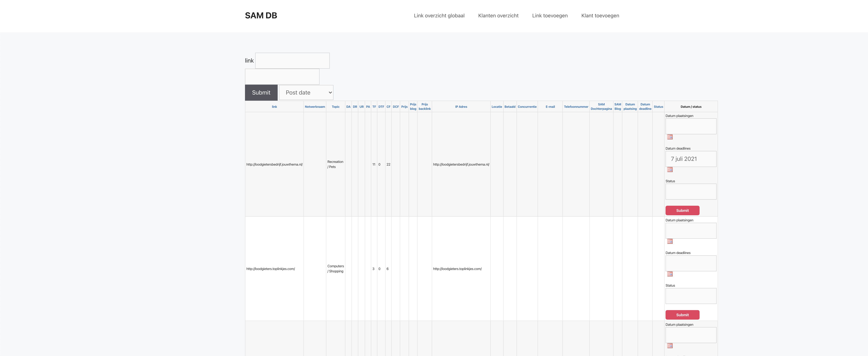The height and width of the screenshot is (356, 868).
Task: Open Klanten overzicht page
Action: point(498,16)
